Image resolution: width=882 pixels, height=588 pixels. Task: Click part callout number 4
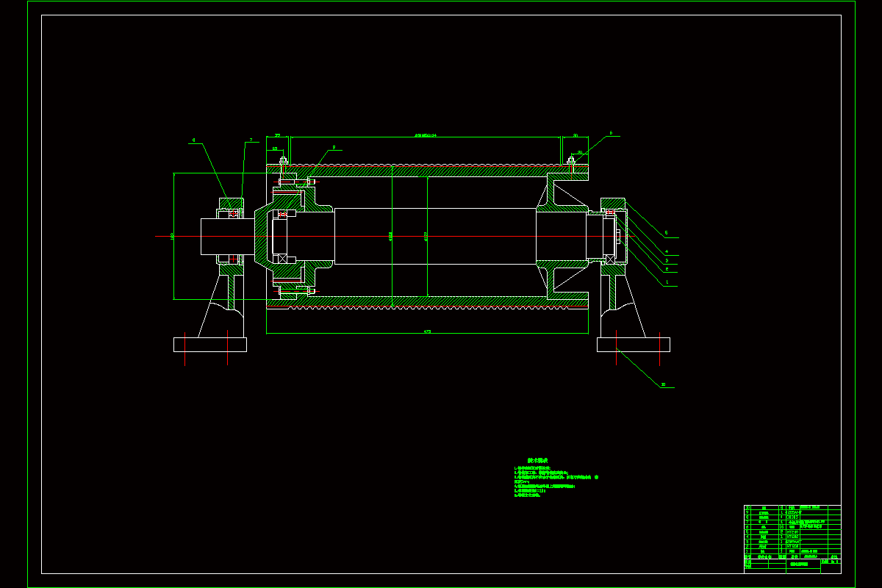pos(667,251)
